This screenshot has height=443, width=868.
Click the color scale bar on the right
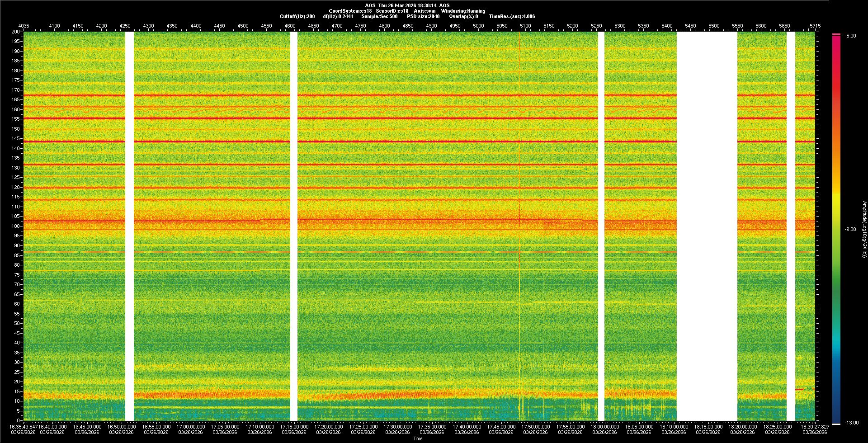click(x=836, y=226)
